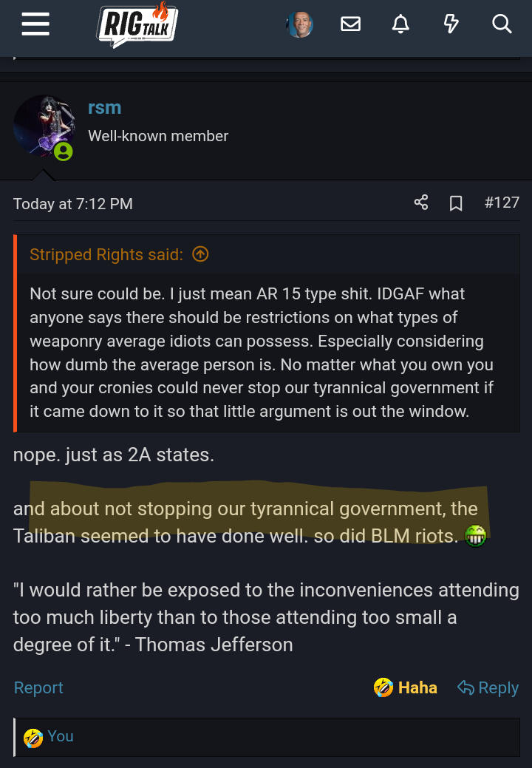Screen dimensions: 532x768
Task: Open the lightning bolt What's New
Action: [x=451, y=24]
